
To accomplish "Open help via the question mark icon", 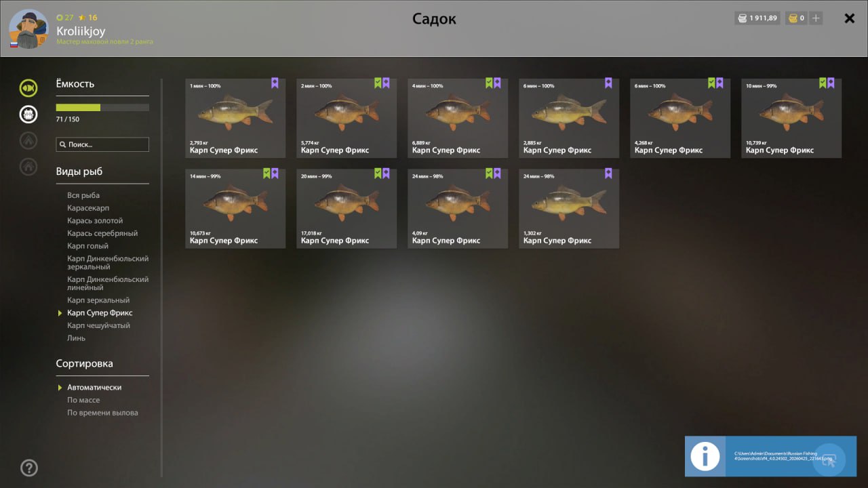I will click(29, 468).
